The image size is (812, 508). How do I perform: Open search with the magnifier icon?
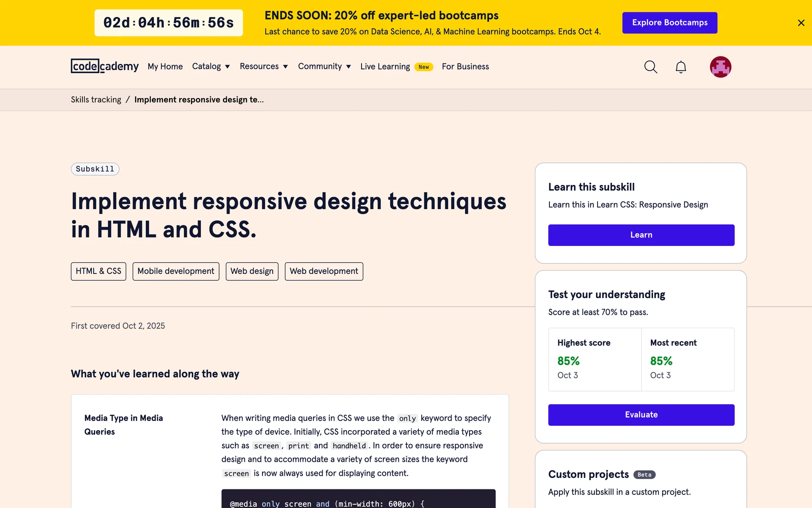click(x=650, y=67)
